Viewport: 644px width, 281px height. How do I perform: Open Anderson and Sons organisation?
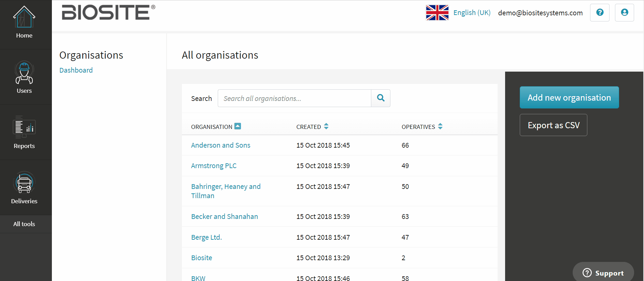pos(221,145)
